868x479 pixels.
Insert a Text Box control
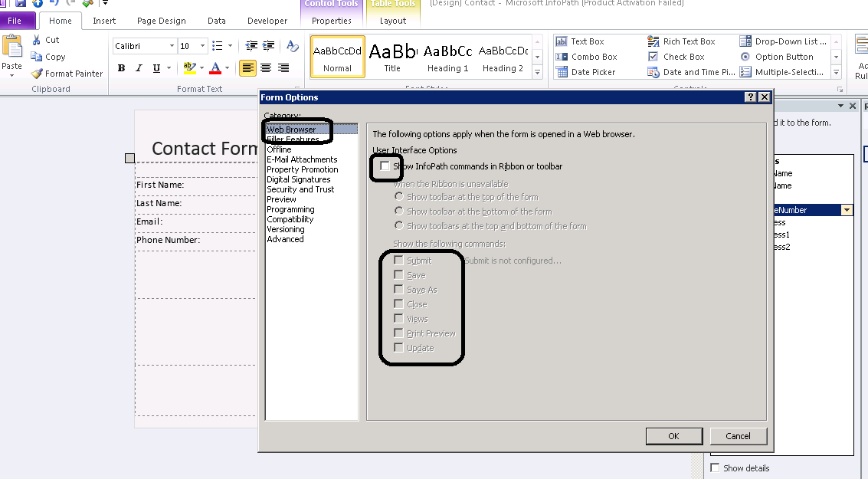tap(587, 41)
